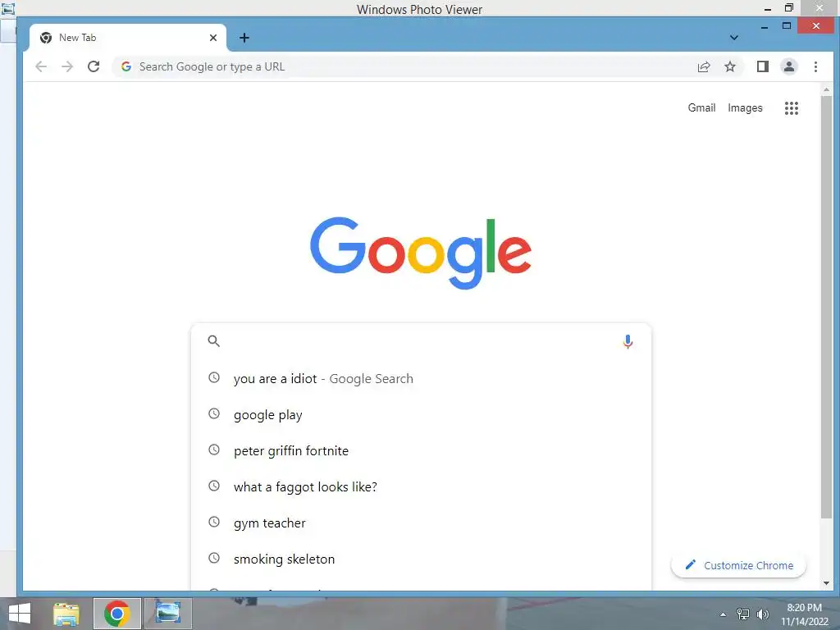This screenshot has height=630, width=840.
Task: Click the Photo Viewer taskbar icon
Action: 167,614
